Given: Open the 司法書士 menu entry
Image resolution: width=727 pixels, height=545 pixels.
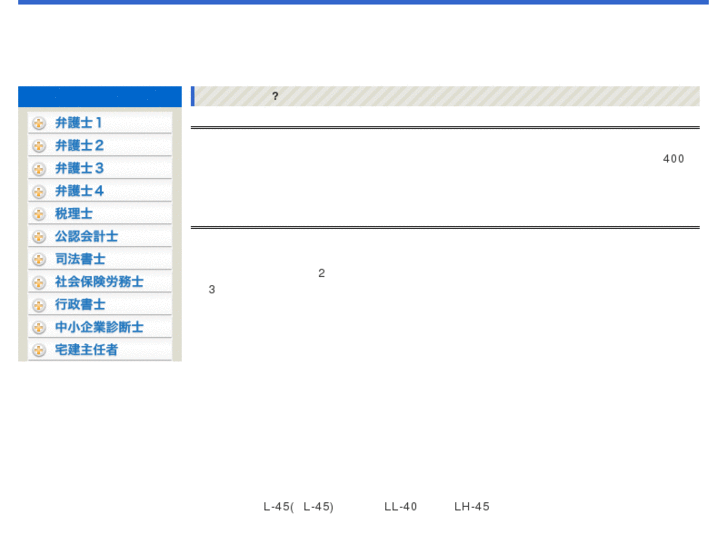Looking at the screenshot, I should [x=100, y=259].
